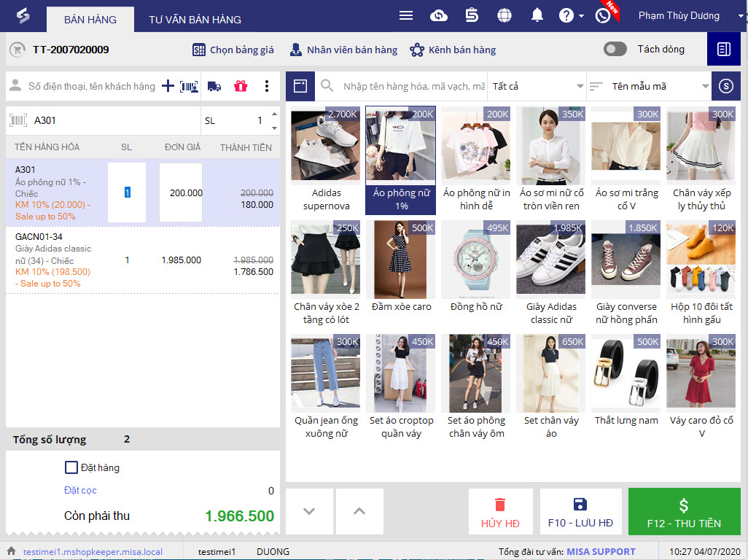Click unit price 200.000 field
The width and height of the screenshot is (748, 560).
click(181, 192)
